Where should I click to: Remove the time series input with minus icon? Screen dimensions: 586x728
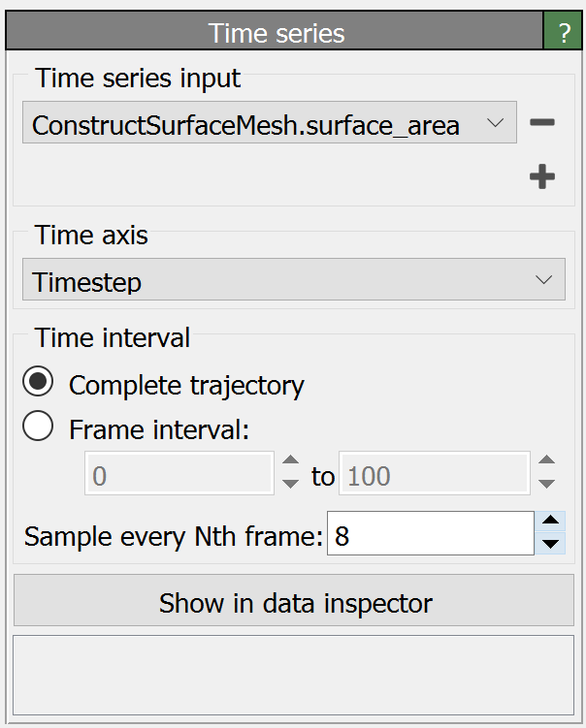[x=542, y=123]
